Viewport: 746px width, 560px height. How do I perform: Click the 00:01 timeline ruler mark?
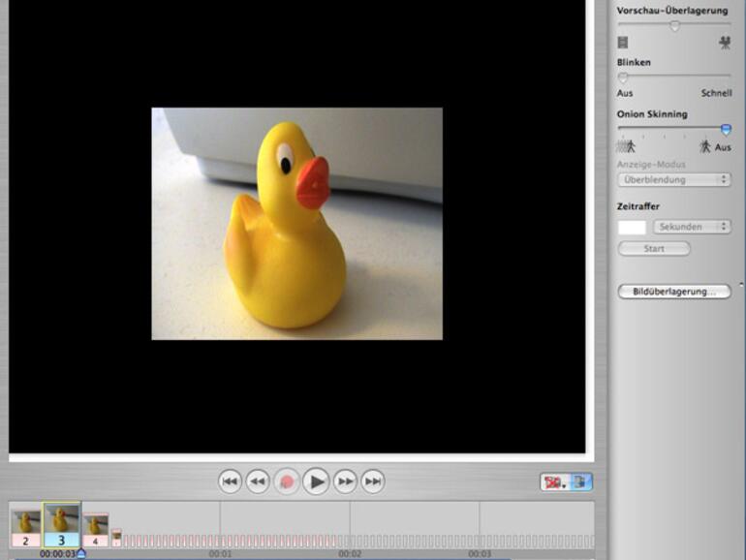(x=220, y=554)
